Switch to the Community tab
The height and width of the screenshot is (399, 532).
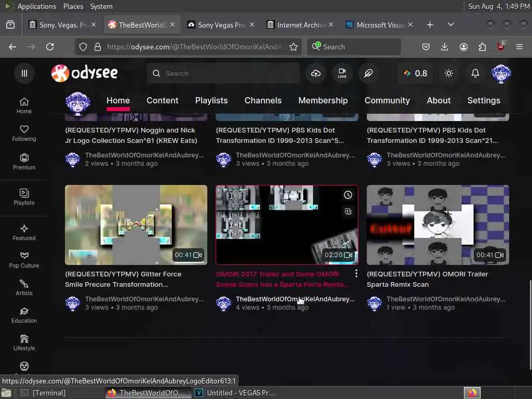(x=387, y=101)
